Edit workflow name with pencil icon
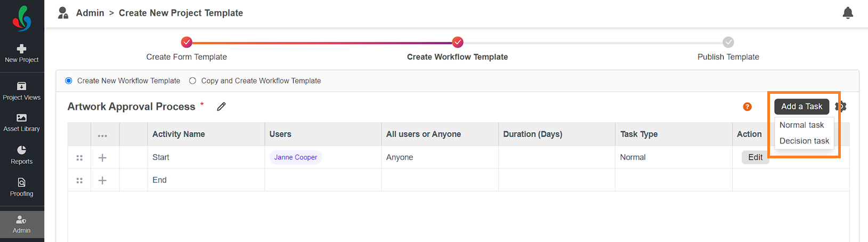Viewport: 868px width, 242px height. coord(221,107)
